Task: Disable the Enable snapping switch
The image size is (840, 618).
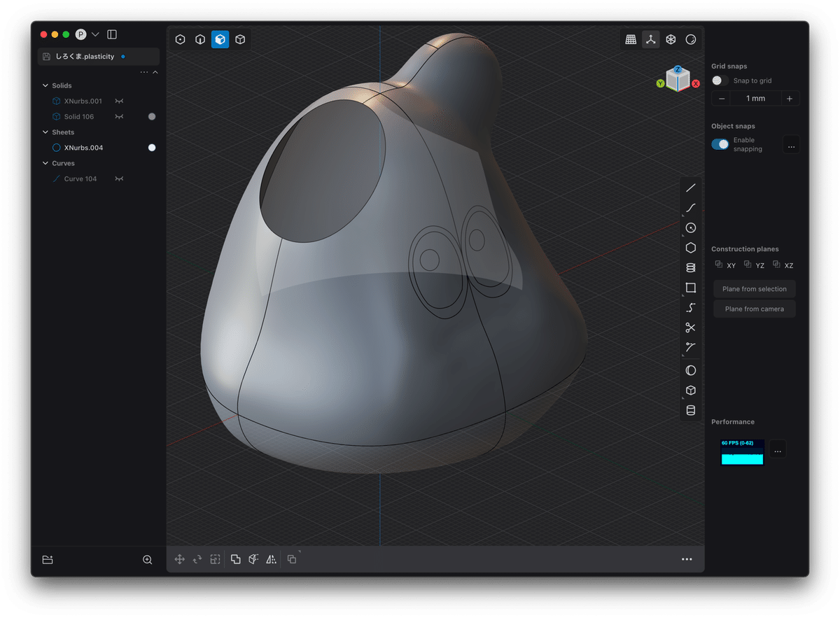Action: click(x=720, y=144)
